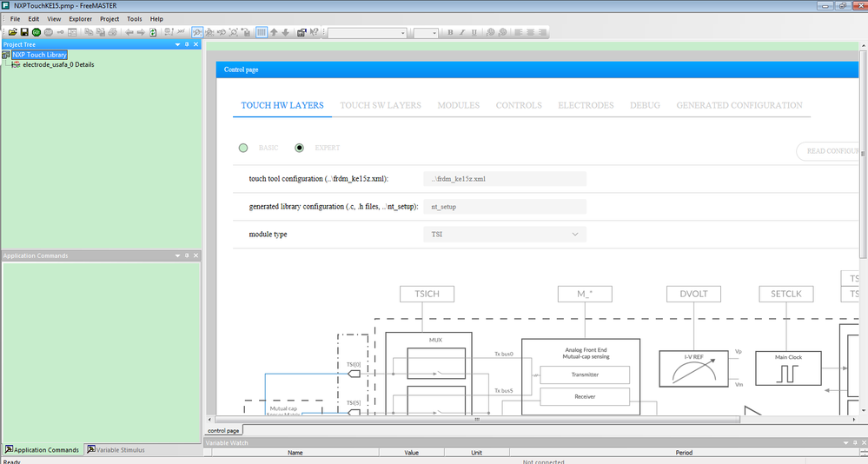Apply bold formatting with B icon

[450, 32]
